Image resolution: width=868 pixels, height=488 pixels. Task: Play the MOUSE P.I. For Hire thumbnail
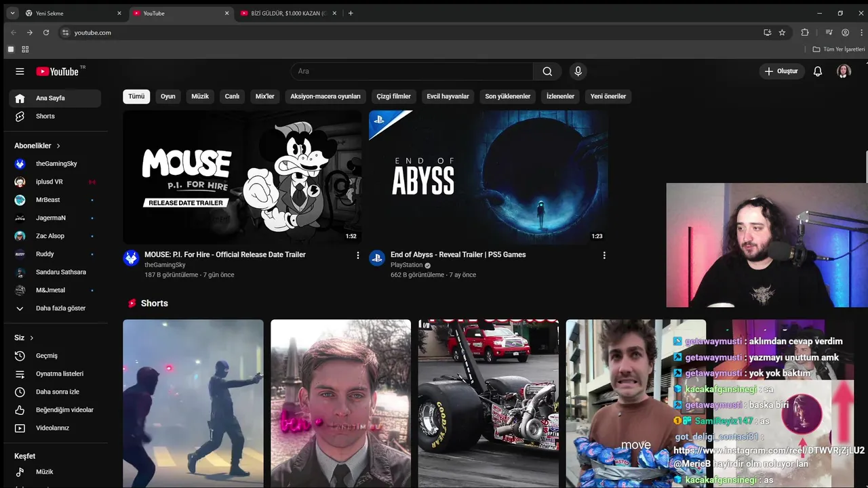pyautogui.click(x=242, y=177)
